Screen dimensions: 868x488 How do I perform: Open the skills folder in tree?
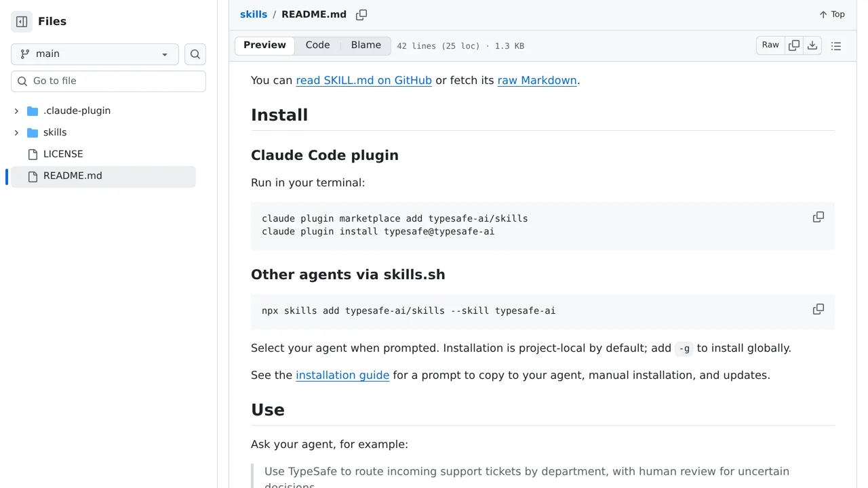55,132
